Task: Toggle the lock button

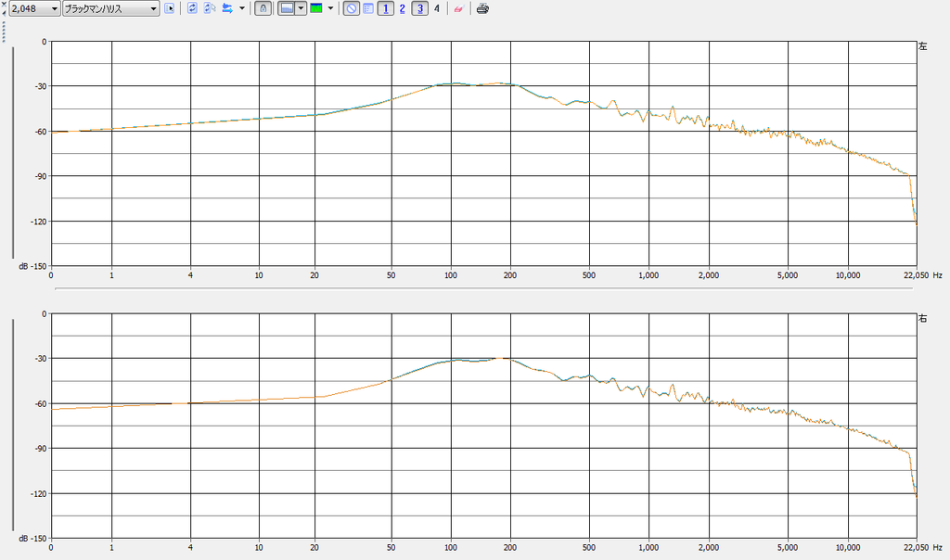Action: pos(263,8)
